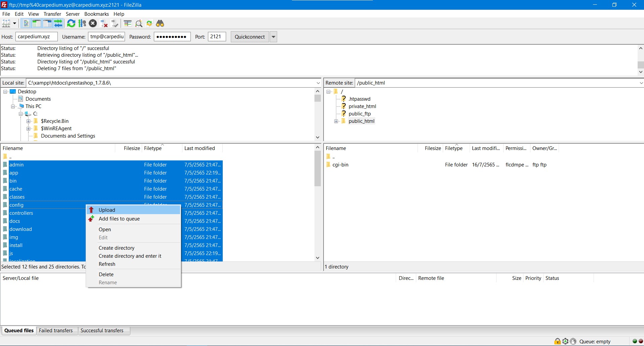The width and height of the screenshot is (644, 346).
Task: Switch to the Failed transfers tab
Action: (x=56, y=331)
